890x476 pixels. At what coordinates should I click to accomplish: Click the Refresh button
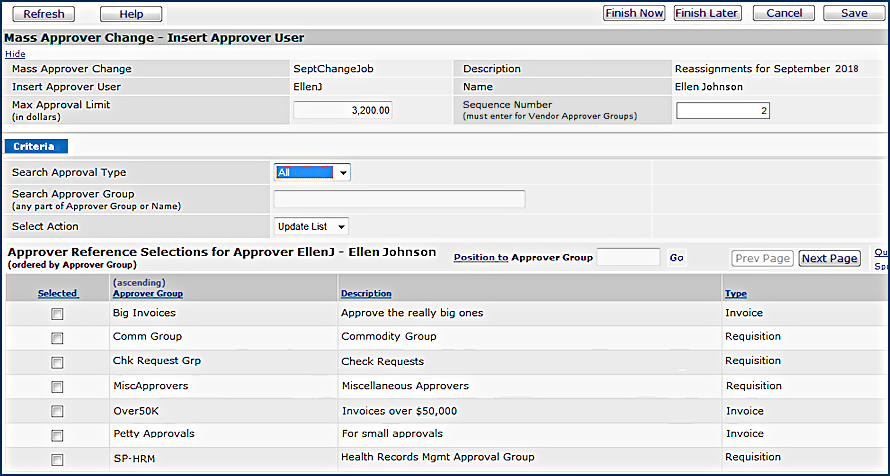43,14
